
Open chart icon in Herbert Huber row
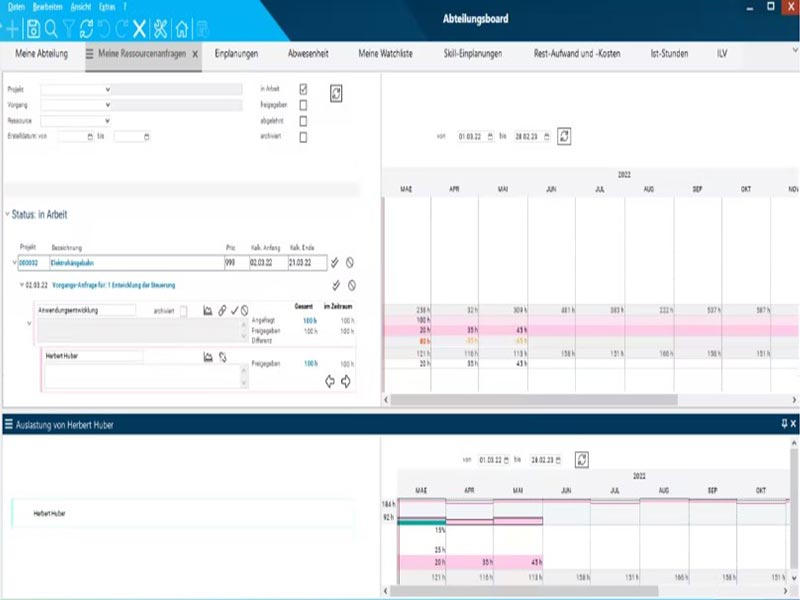208,357
